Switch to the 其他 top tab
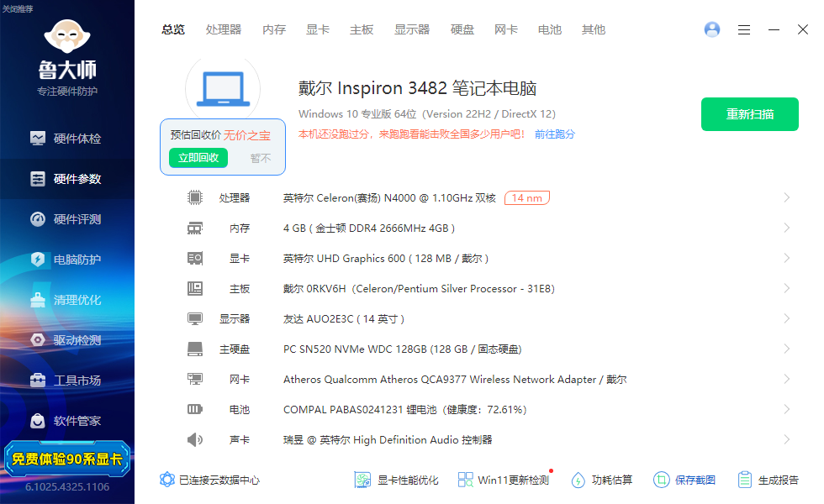This screenshot has width=824, height=504. 594,30
